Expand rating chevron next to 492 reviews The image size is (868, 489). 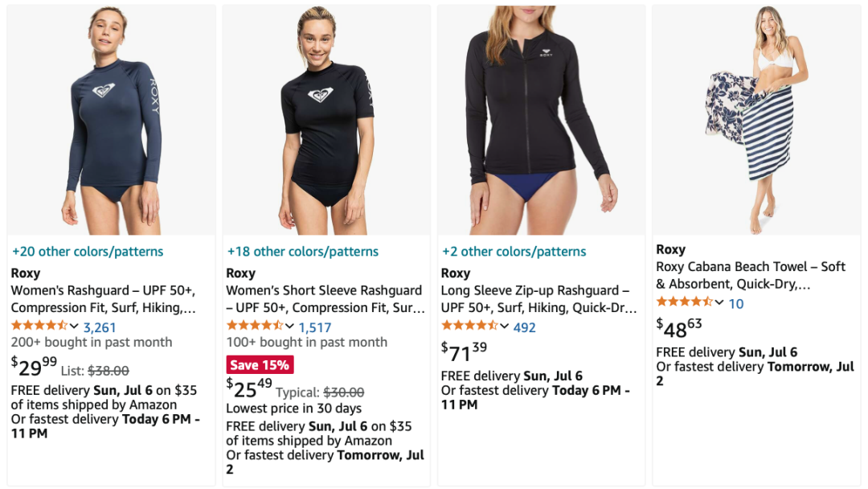coord(504,327)
